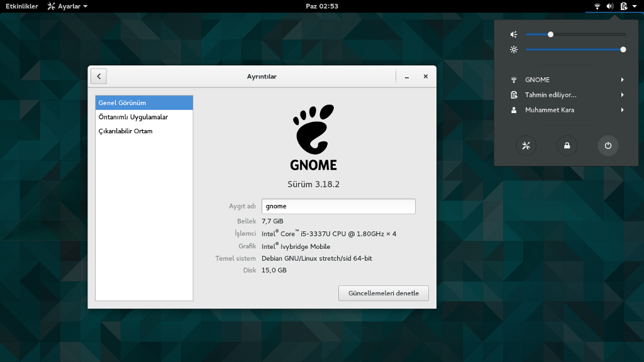Click the Wi-Fi icon next to GNOME network

click(x=514, y=80)
